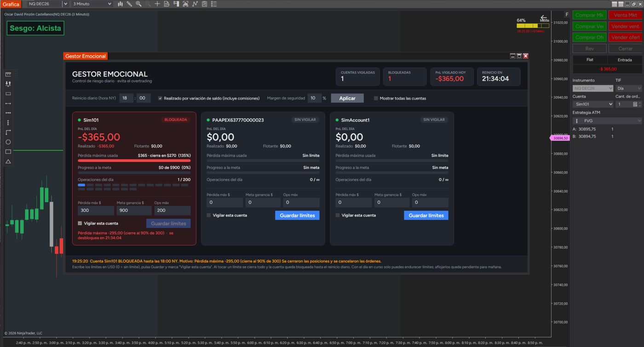Viewport: 644px width, 347px height.
Task: Click the Aplicar button
Action: tap(347, 98)
